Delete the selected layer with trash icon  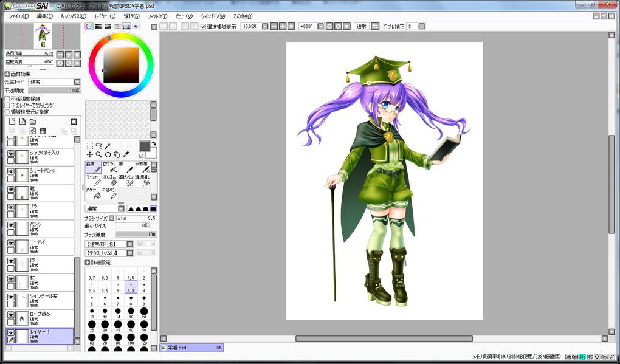pos(43,131)
